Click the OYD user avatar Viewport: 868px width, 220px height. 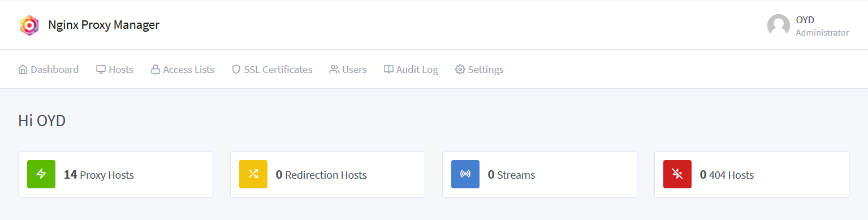tap(778, 25)
